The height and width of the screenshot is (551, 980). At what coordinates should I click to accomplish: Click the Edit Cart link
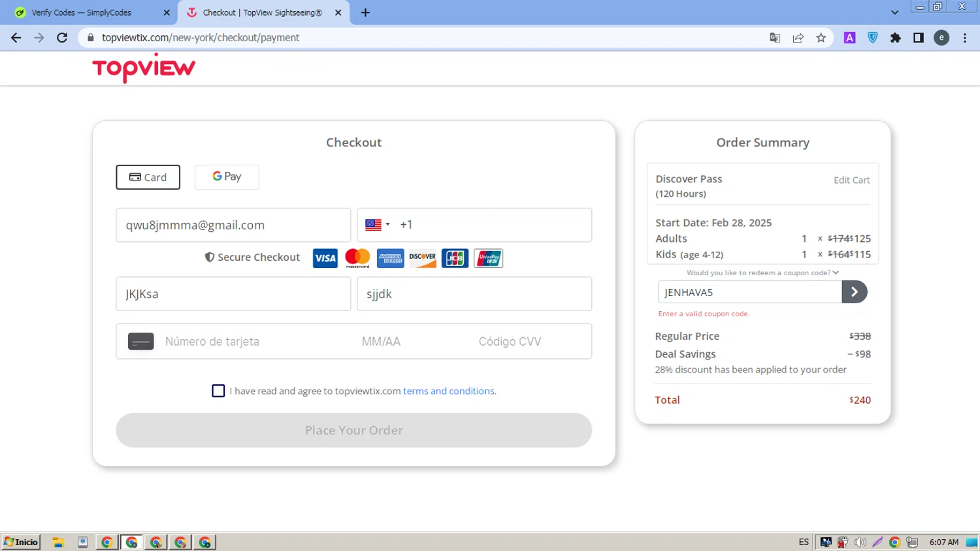pos(851,180)
